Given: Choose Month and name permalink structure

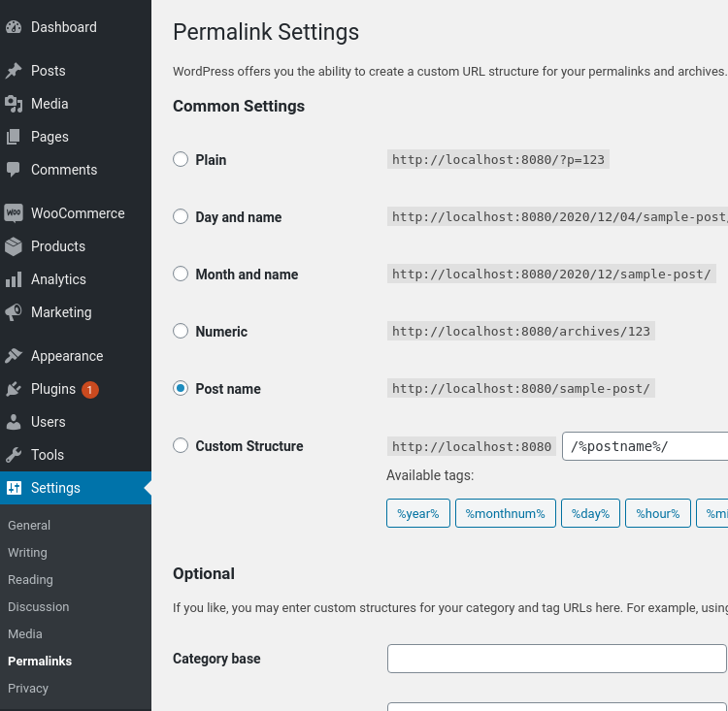Looking at the screenshot, I should tap(181, 274).
